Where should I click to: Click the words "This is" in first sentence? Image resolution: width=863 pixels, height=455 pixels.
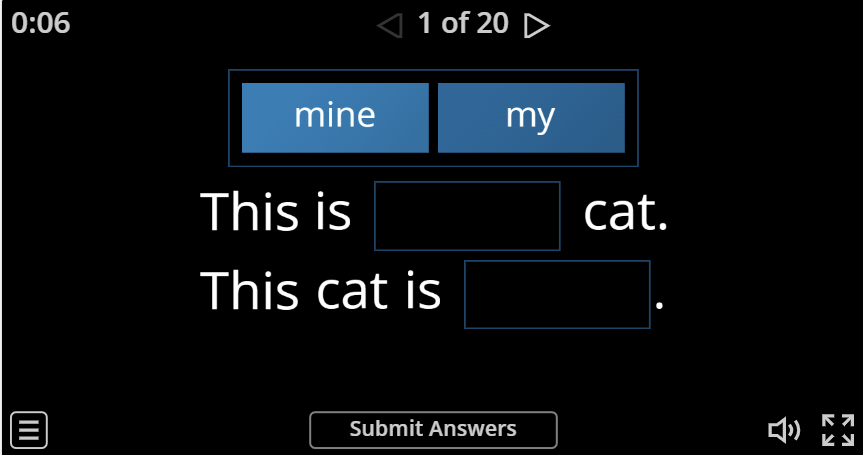coord(276,211)
